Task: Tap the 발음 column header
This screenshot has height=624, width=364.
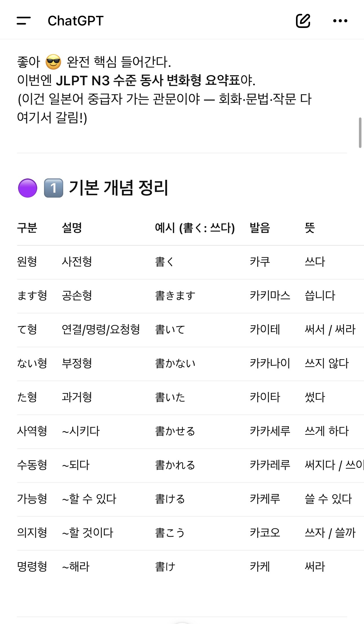Action: (x=260, y=228)
